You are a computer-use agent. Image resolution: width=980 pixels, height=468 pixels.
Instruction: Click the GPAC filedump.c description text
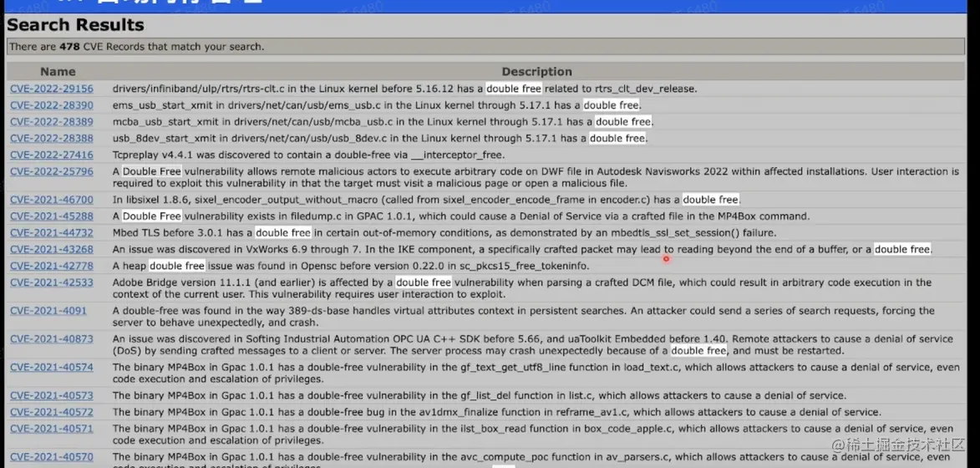tap(461, 216)
